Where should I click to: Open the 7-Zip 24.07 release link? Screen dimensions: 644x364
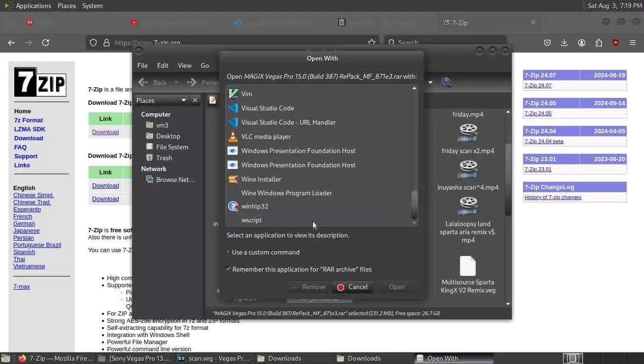tap(538, 85)
